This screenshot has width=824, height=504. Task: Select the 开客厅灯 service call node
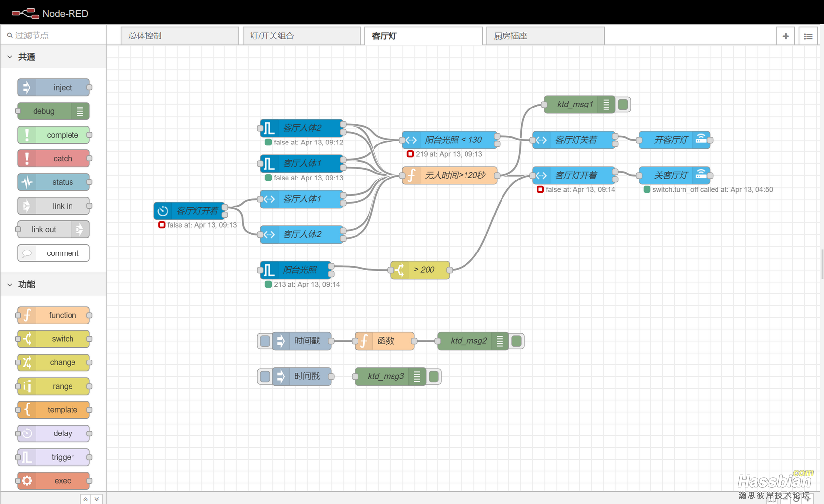pyautogui.click(x=674, y=140)
